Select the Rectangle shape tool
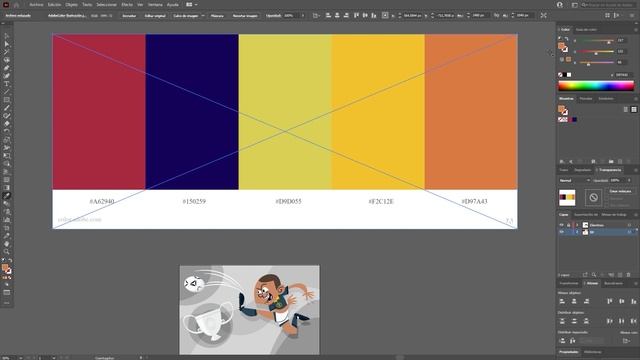The image size is (640, 360). click(x=7, y=100)
